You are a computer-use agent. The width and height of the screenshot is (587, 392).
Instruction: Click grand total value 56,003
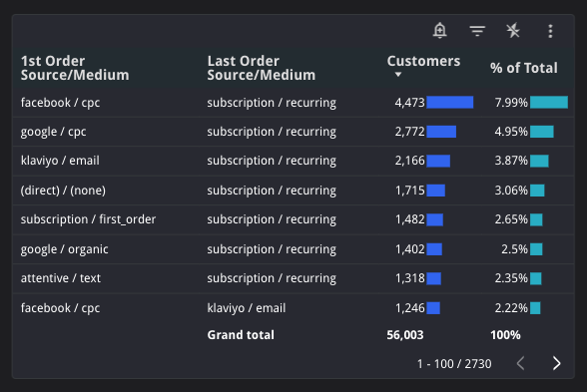(x=405, y=335)
